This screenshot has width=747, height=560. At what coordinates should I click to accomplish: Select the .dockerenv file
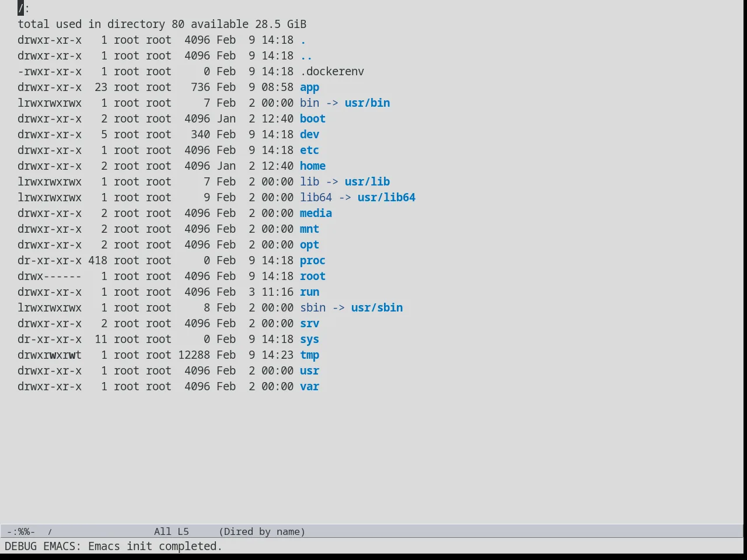click(x=332, y=71)
